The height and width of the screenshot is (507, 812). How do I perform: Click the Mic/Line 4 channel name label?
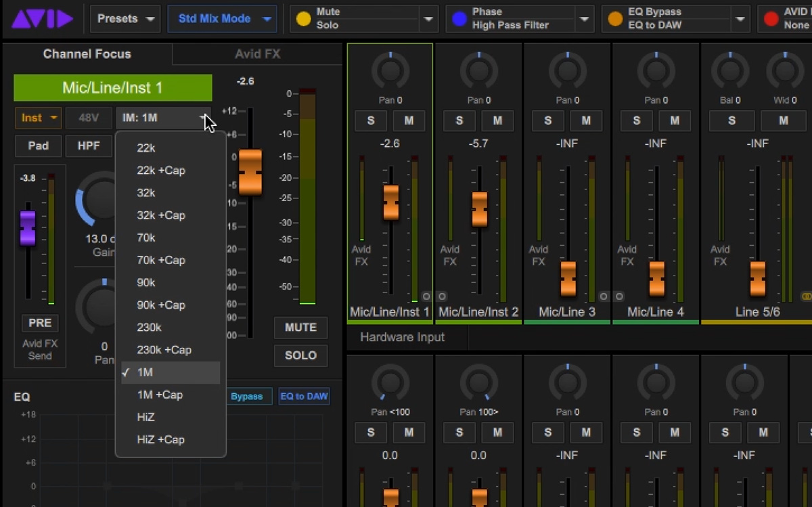point(656,312)
